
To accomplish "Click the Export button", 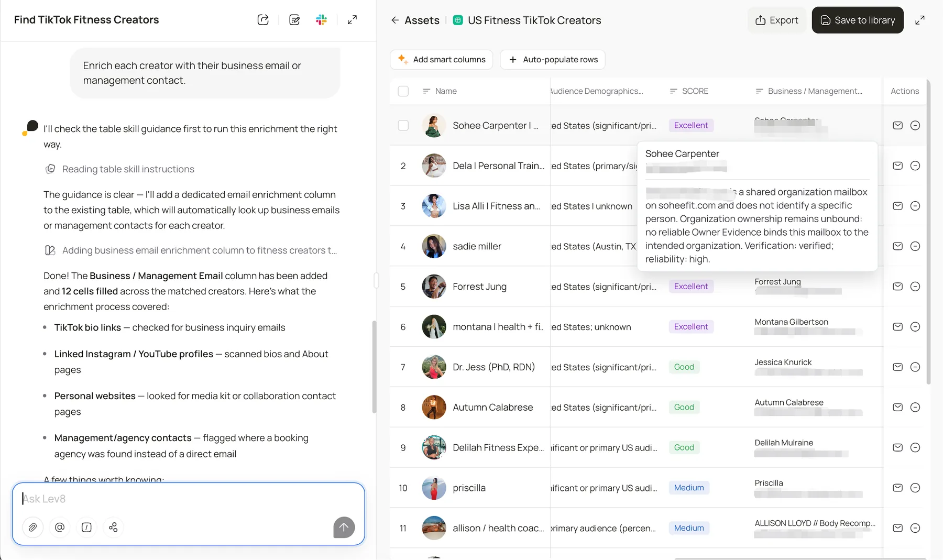I will (x=777, y=20).
